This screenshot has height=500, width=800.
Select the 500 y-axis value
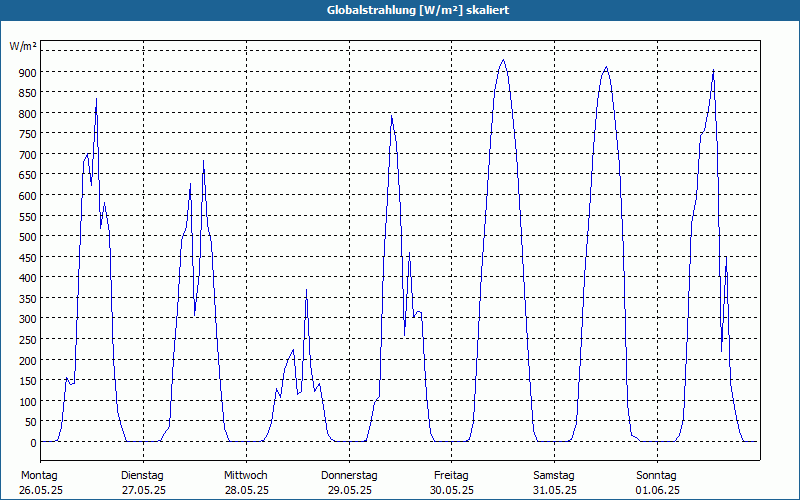(28, 237)
